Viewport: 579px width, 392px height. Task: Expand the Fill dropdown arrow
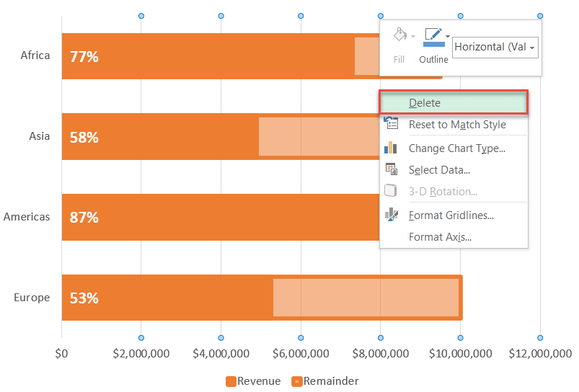coord(413,36)
